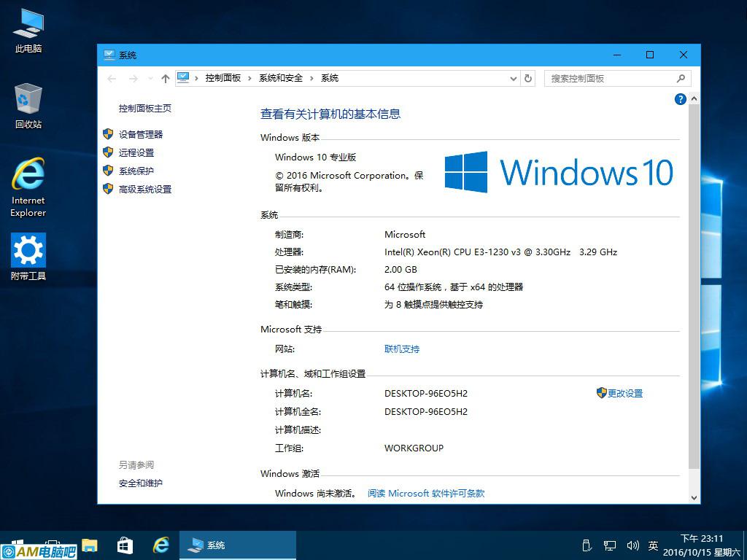Click the text Windows 尚未激活

(316, 494)
